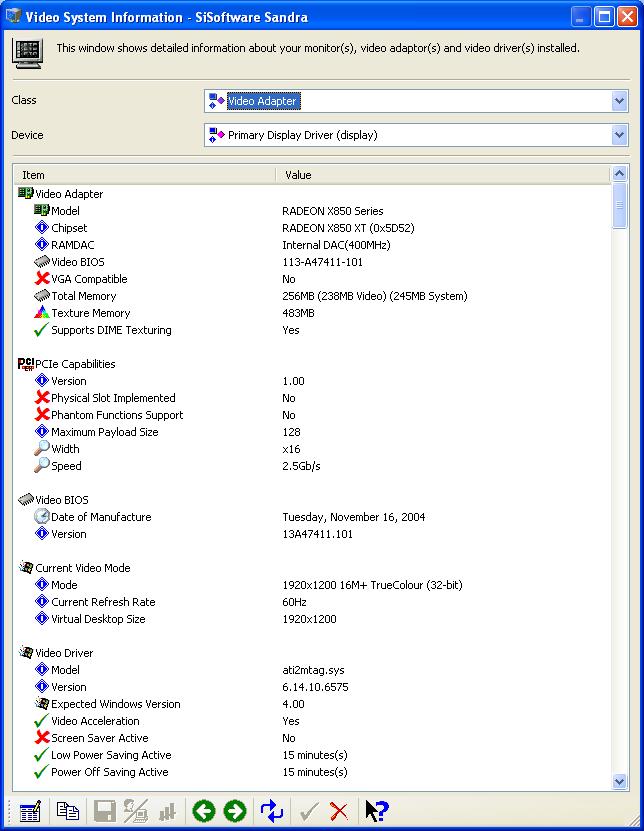Image resolution: width=644 pixels, height=831 pixels.
Task: Click the colored triangle icon for Texture Memory
Action: pos(42,312)
